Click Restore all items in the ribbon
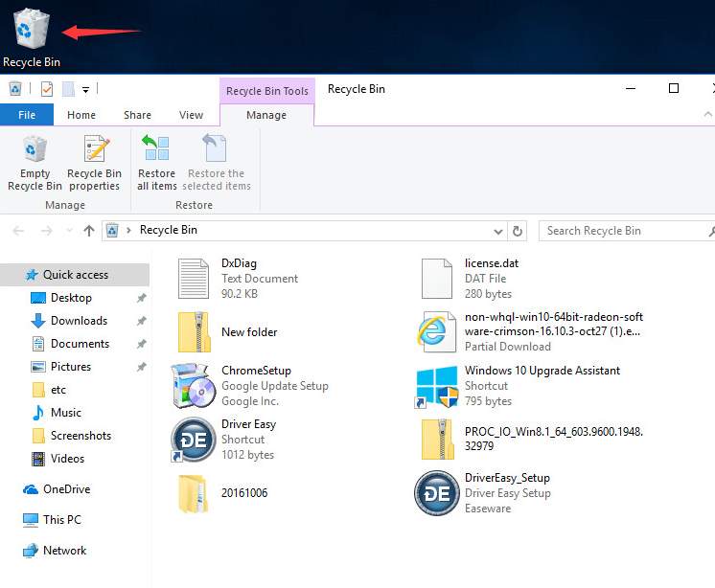The height and width of the screenshot is (588, 715). (156, 163)
